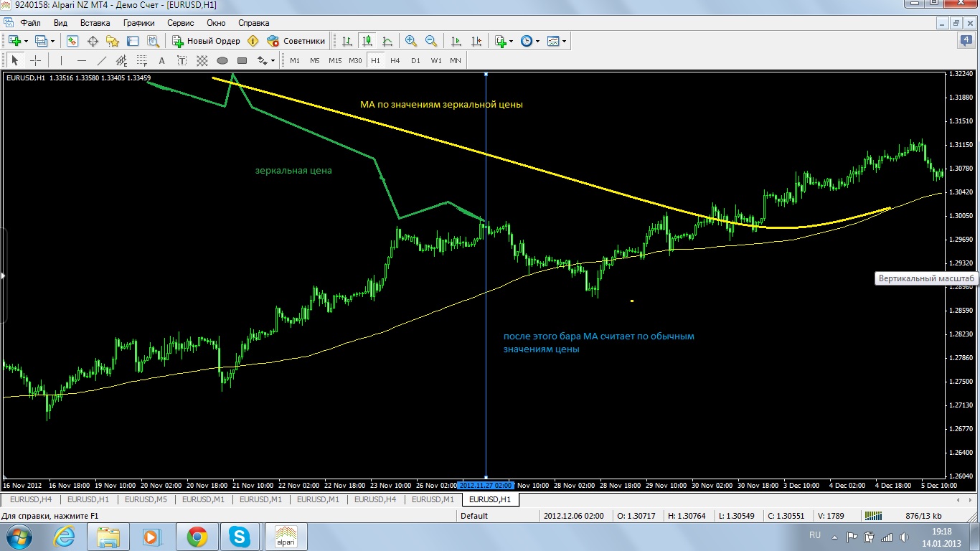The height and width of the screenshot is (551, 980).
Task: Toggle the Советники expert advisors button
Action: click(x=296, y=41)
